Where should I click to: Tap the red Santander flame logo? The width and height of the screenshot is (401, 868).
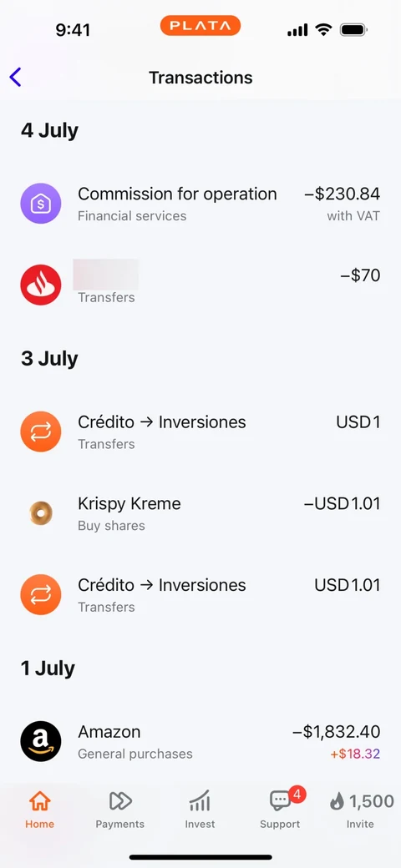coord(41,285)
